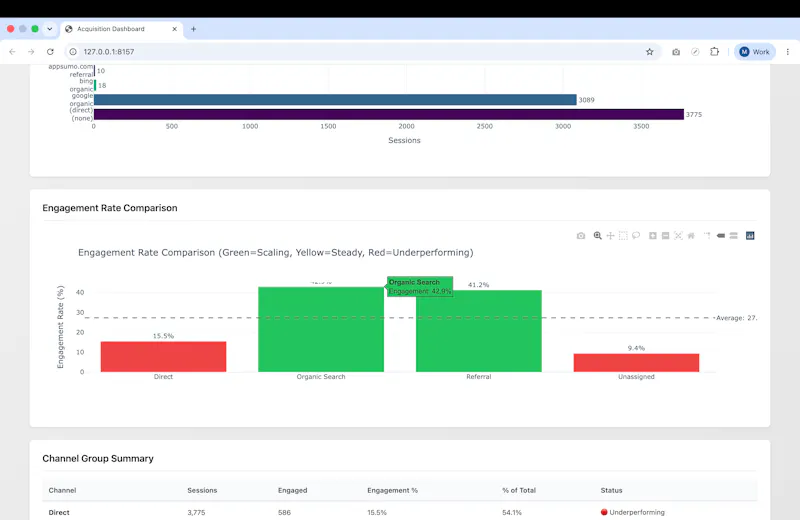800x520 pixels.
Task: Open the tab search dropdown arrow
Action: (x=49, y=29)
